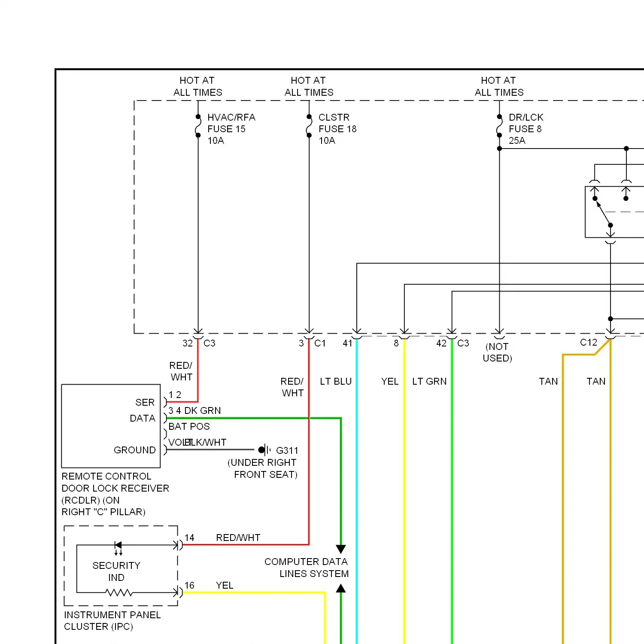Screen dimensions: 644x644
Task: Click the C12 connector label
Action: tap(589, 342)
